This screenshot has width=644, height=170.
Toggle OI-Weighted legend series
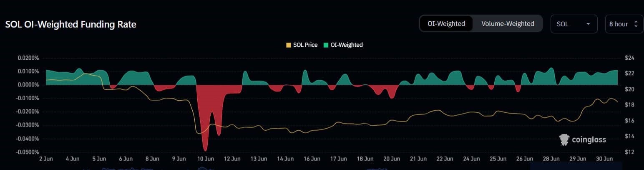coord(343,45)
